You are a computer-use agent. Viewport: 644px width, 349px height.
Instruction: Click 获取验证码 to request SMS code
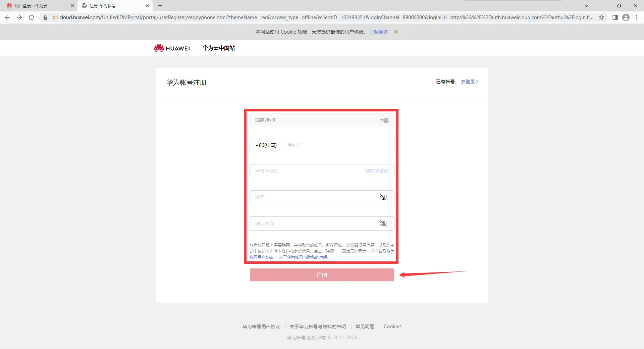coord(377,171)
